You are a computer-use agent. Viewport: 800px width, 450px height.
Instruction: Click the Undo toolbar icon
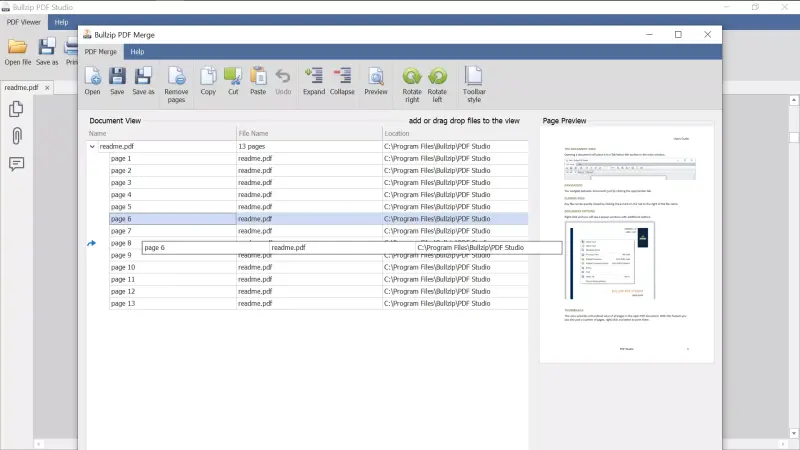pyautogui.click(x=283, y=81)
